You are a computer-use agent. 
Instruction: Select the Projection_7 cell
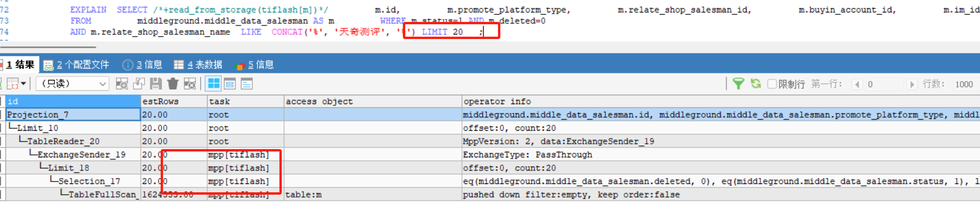[73, 115]
